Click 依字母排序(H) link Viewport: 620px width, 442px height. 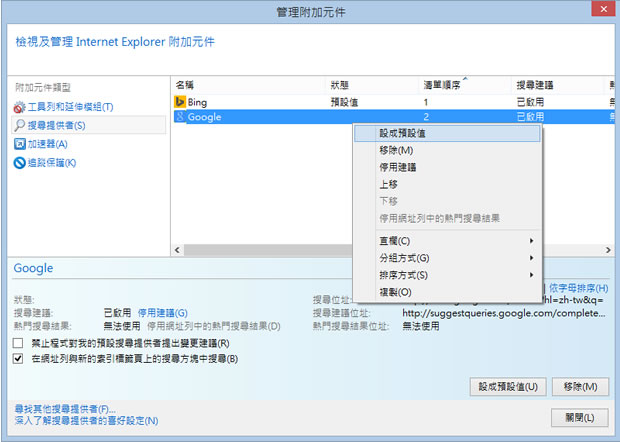pos(578,288)
